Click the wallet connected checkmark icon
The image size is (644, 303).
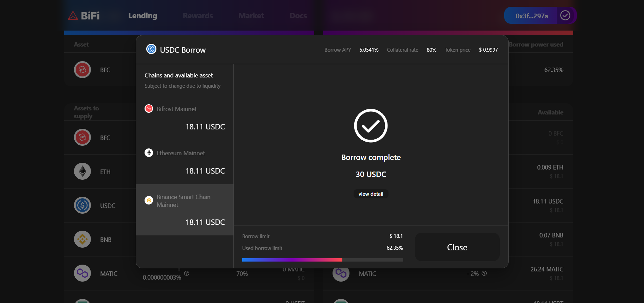coord(565,15)
